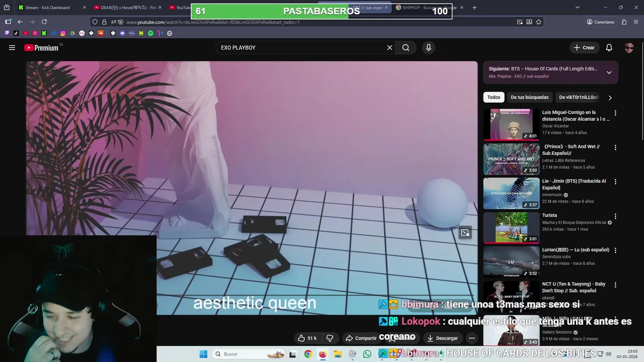Dislike the current video
Screen dimensions: 644x362
click(330, 338)
